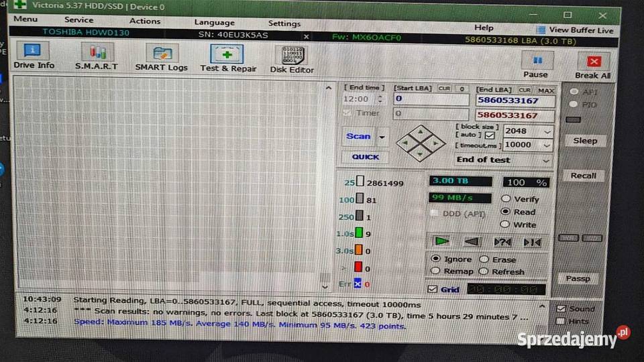Click the S.M.A.R.T toolbar icon

point(97,56)
